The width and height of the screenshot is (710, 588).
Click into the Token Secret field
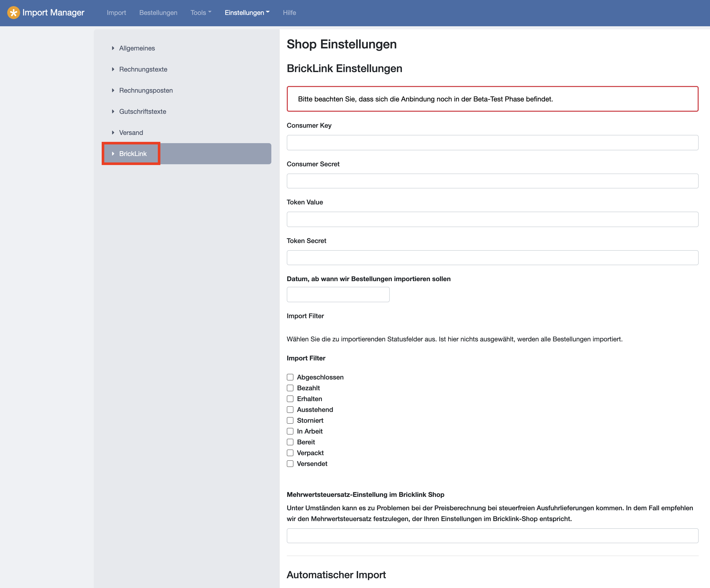coord(492,258)
